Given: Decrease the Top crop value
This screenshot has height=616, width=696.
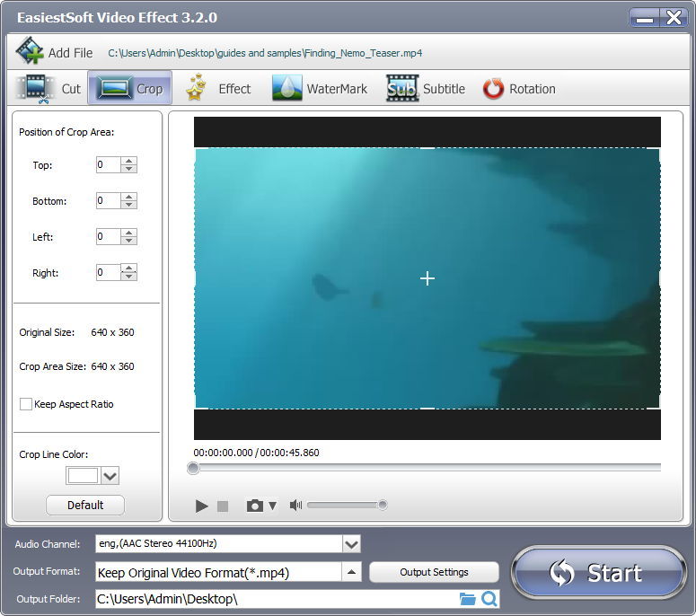Looking at the screenshot, I should [x=128, y=169].
